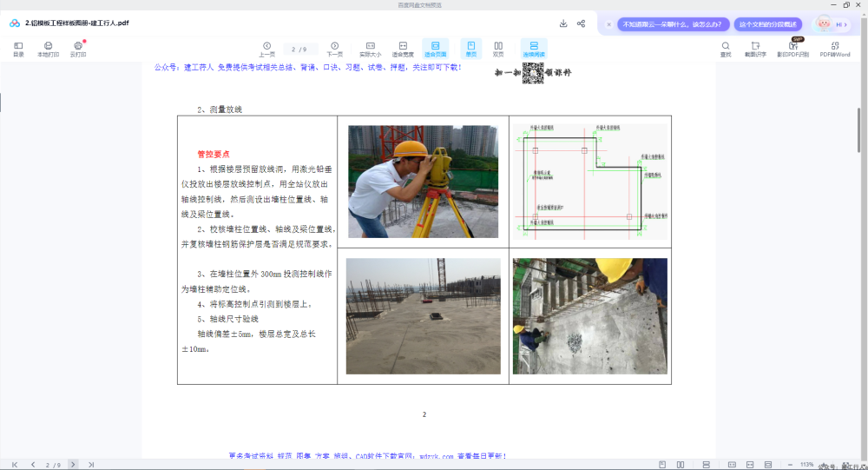
Task: Go to next page with 下一页
Action: pos(334,49)
